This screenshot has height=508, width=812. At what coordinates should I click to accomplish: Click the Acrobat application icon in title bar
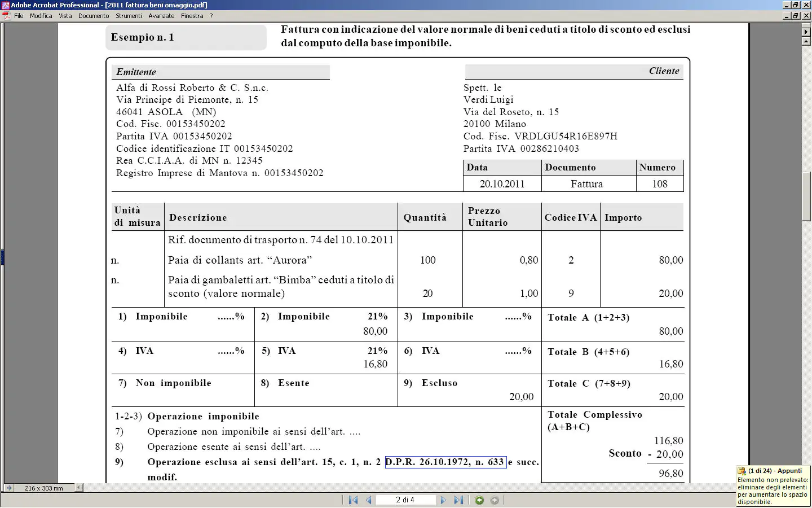click(5, 5)
